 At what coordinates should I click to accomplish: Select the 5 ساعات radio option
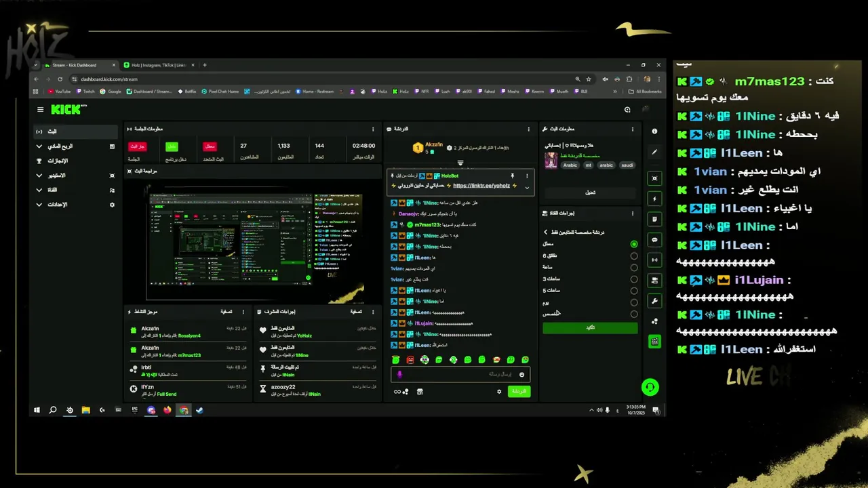coord(634,291)
